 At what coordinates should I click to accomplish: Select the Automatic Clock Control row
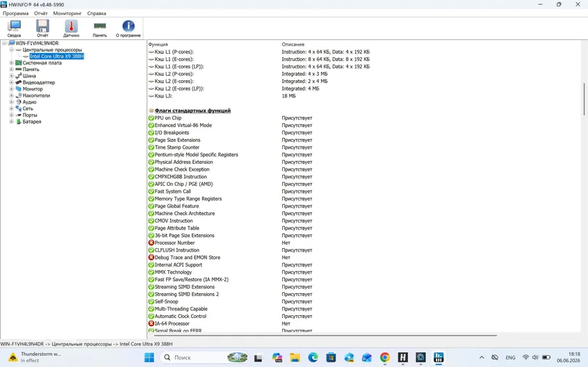(230, 316)
